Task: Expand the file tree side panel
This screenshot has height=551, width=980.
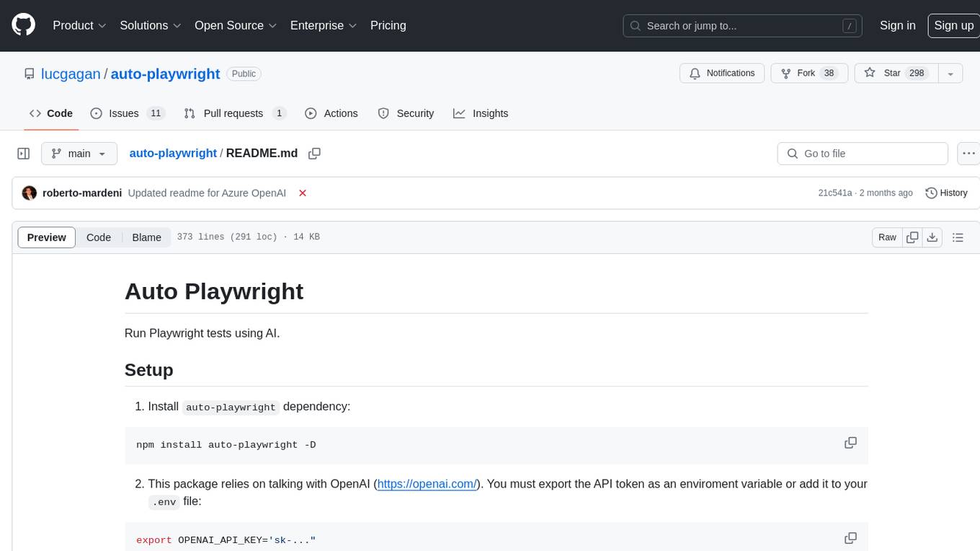Action: point(23,154)
